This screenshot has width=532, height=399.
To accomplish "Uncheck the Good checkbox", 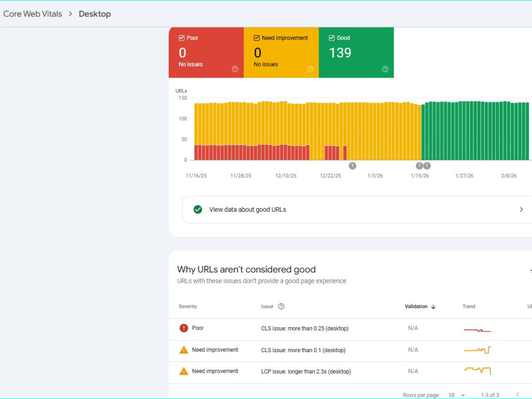I will tap(332, 38).
